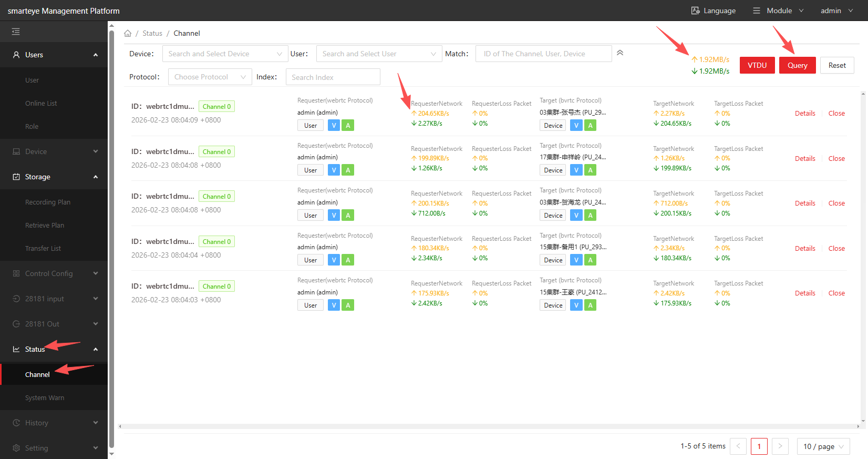
Task: Click the green A icon under first Target Device
Action: pyautogui.click(x=590, y=125)
